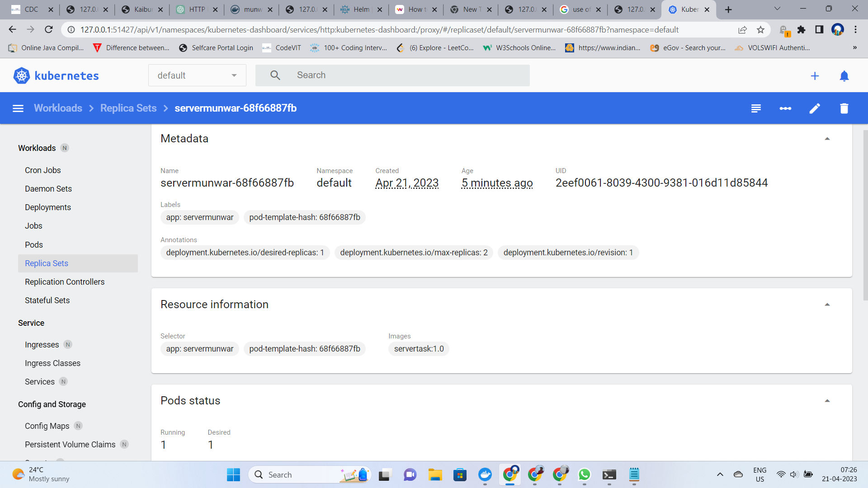This screenshot has width=868, height=488.
Task: Open WhatsApp from the taskbar
Action: click(584, 475)
